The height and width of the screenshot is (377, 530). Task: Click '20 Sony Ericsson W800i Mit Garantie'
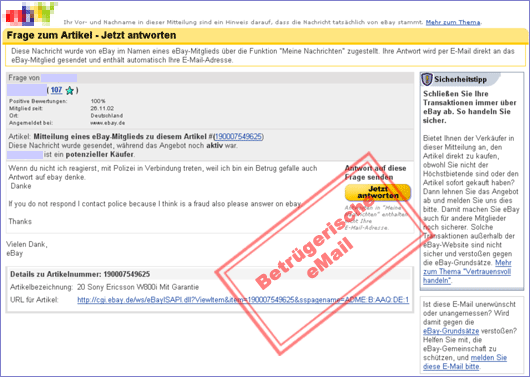tap(138, 287)
